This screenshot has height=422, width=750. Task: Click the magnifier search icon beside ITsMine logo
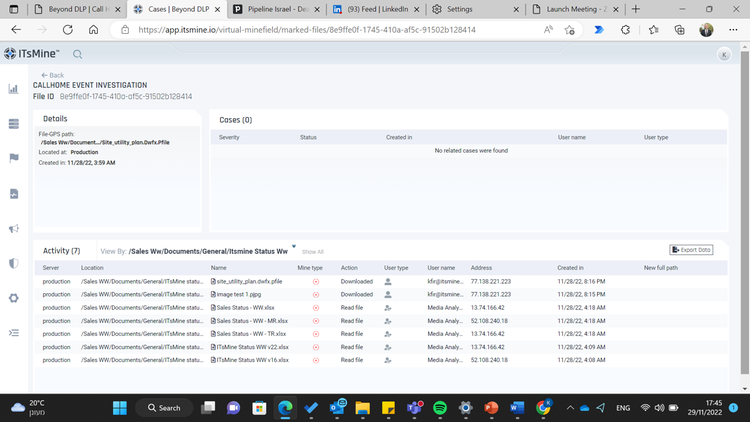(x=77, y=54)
